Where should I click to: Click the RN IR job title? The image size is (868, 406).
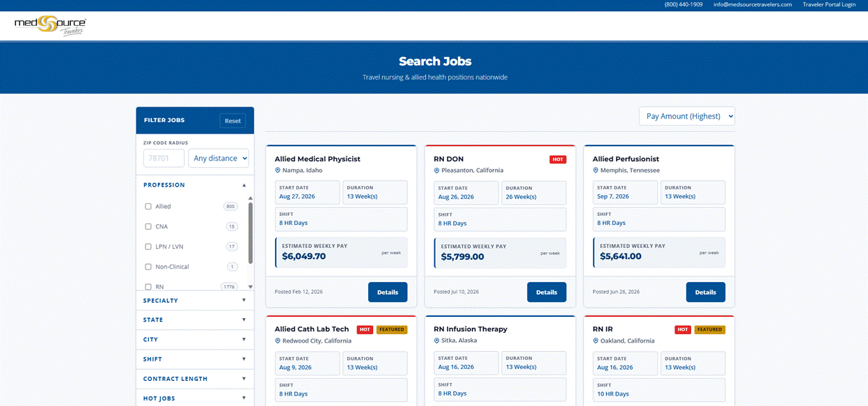pyautogui.click(x=603, y=329)
